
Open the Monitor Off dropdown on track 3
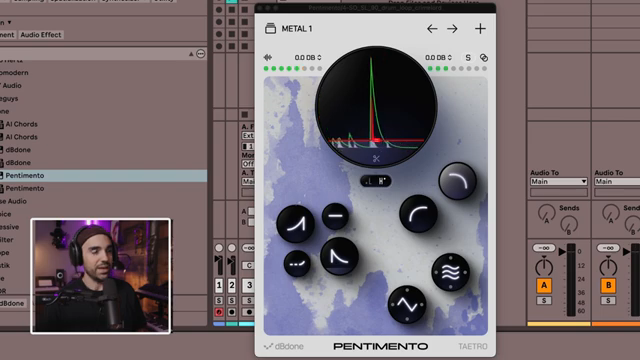click(248, 164)
